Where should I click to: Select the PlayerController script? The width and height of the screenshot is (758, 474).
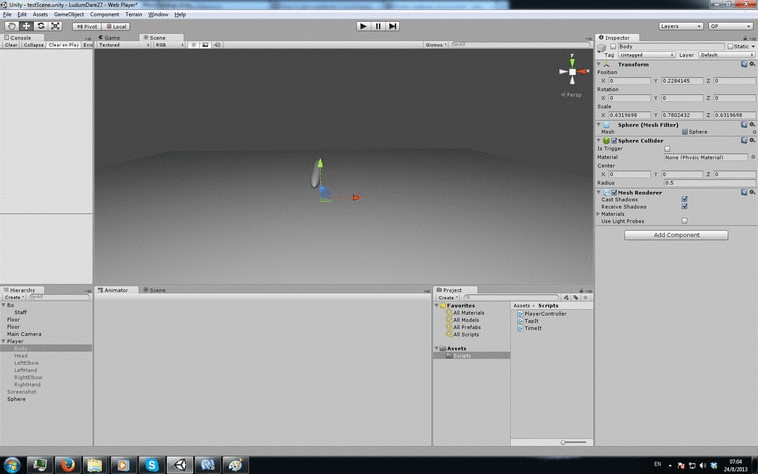(541, 314)
